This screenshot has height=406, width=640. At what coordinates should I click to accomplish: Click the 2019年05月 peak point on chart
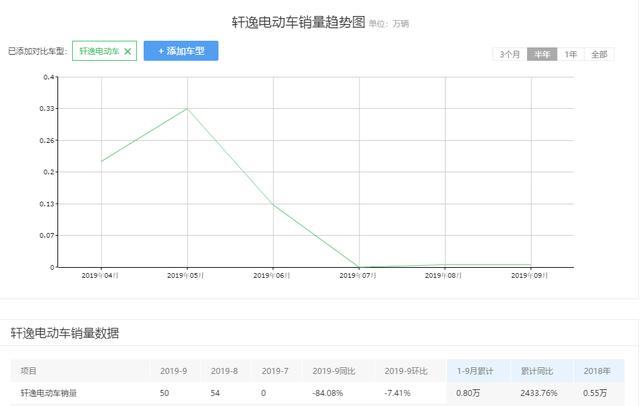click(x=187, y=109)
